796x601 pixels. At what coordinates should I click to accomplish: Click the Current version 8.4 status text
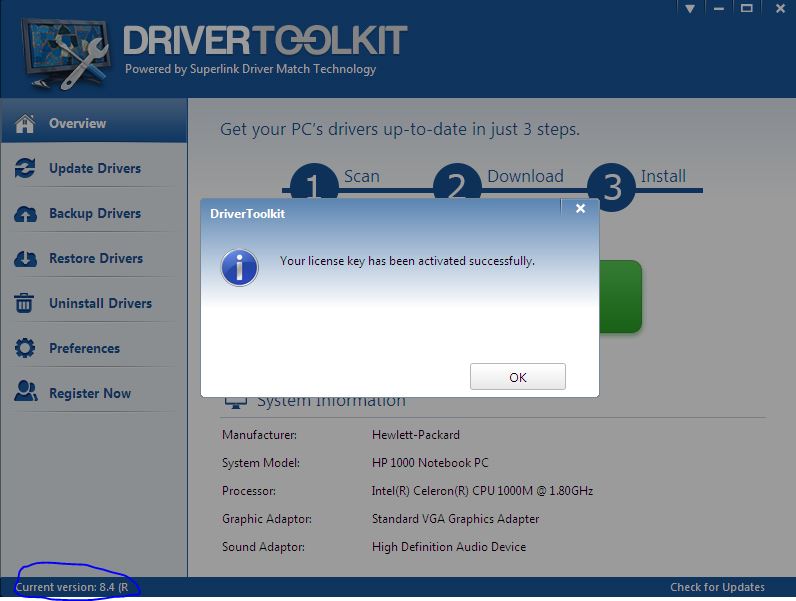pos(72,587)
